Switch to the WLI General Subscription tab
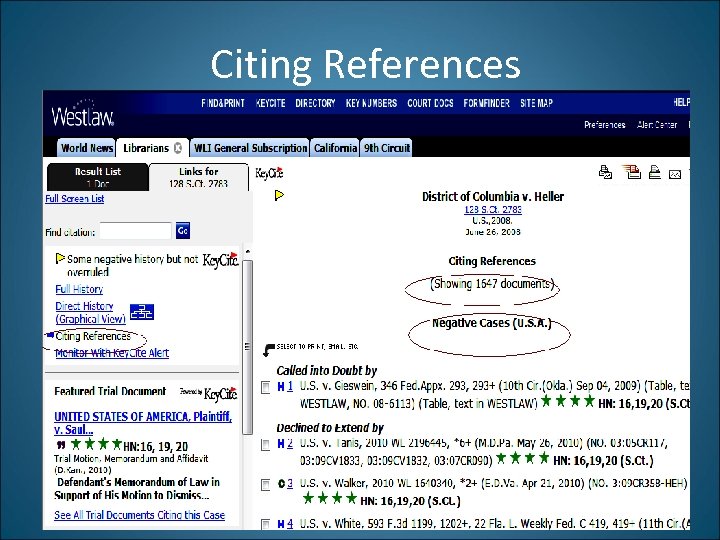This screenshot has height=540, width=720. [x=250, y=148]
